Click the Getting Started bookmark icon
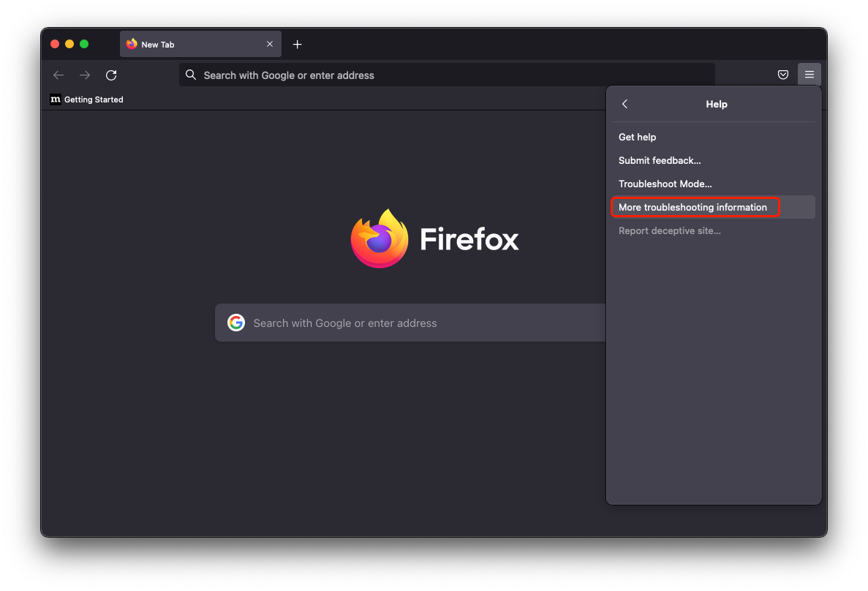Image resolution: width=868 pixels, height=591 pixels. [56, 99]
